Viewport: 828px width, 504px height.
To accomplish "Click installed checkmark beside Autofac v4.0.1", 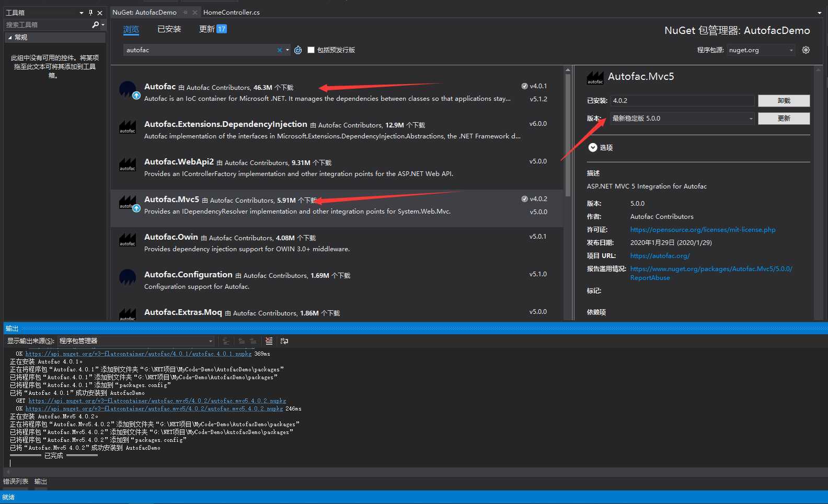I will tap(524, 86).
